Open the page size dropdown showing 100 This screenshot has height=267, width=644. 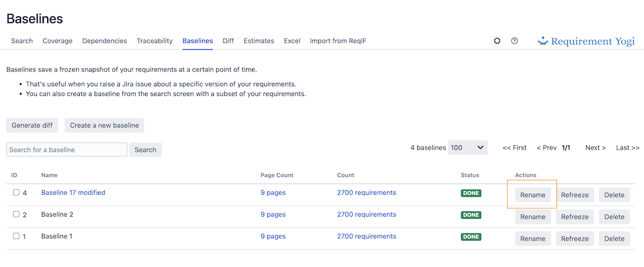[x=468, y=148]
